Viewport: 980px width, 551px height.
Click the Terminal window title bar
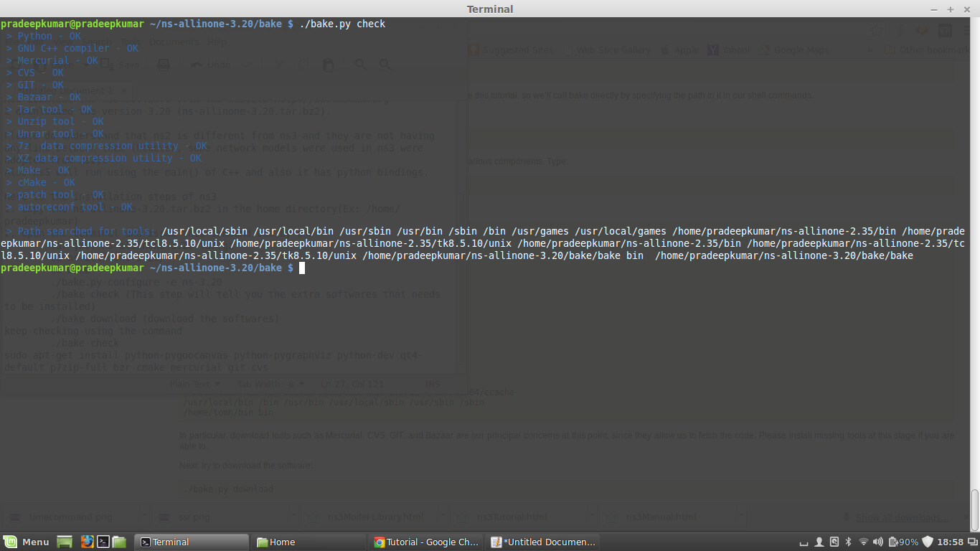(490, 9)
